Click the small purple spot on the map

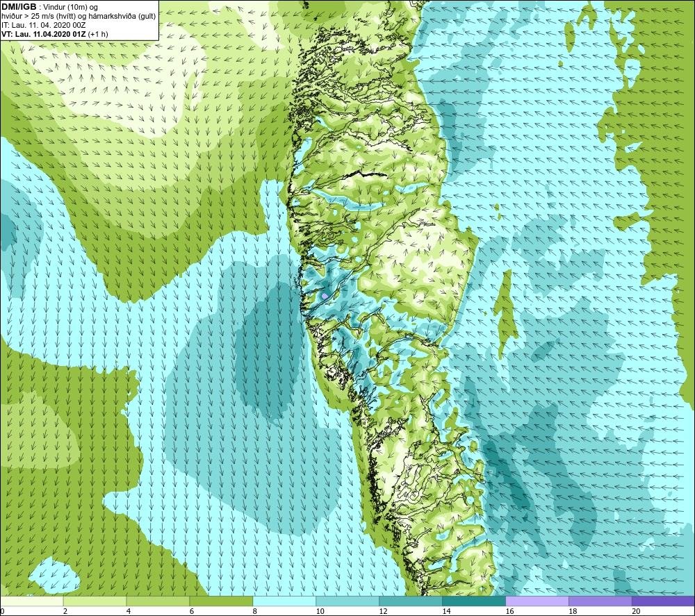325,296
